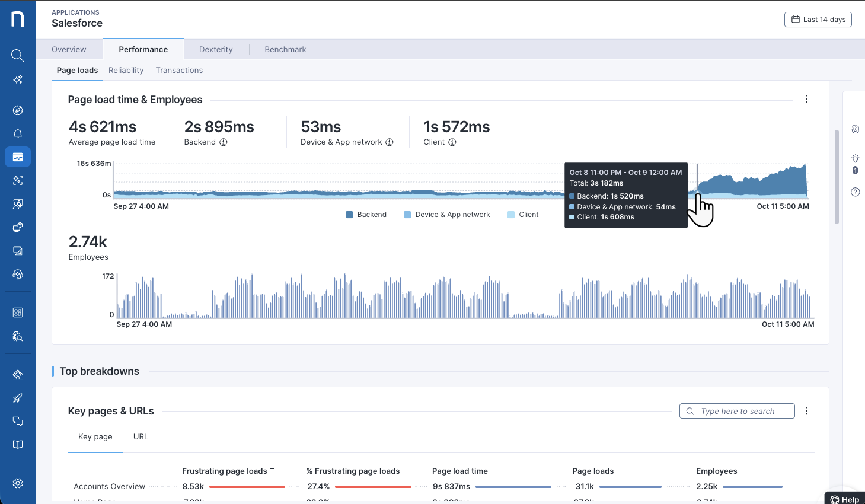The width and height of the screenshot is (865, 504).
Task: Open the book documentation icon in the sidebar
Action: click(18, 445)
